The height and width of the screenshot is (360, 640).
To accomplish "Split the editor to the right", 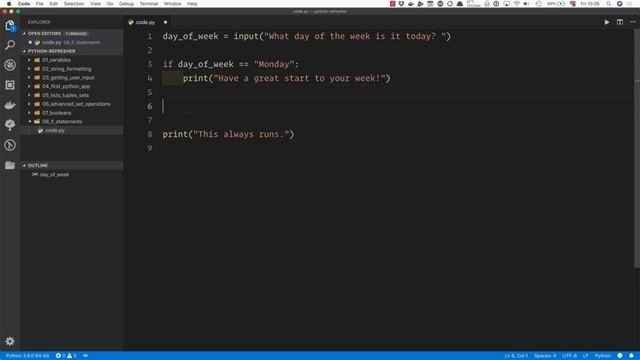I will pyautogui.click(x=620, y=22).
